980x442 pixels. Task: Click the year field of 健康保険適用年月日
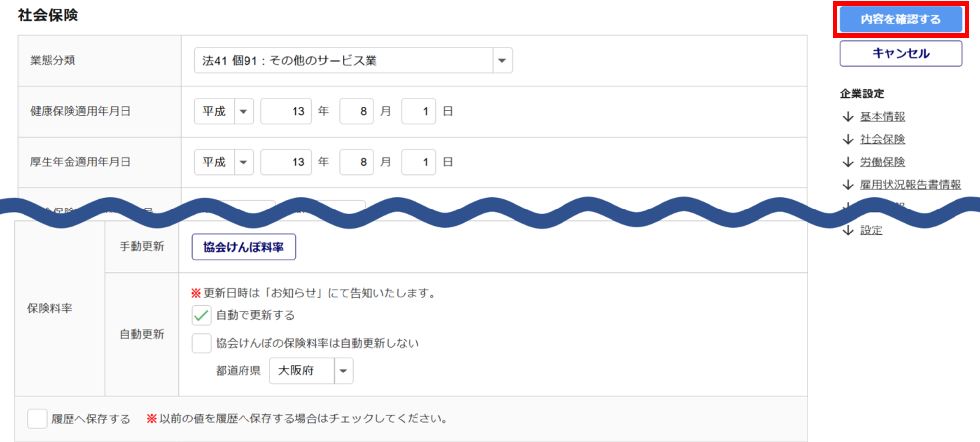286,112
